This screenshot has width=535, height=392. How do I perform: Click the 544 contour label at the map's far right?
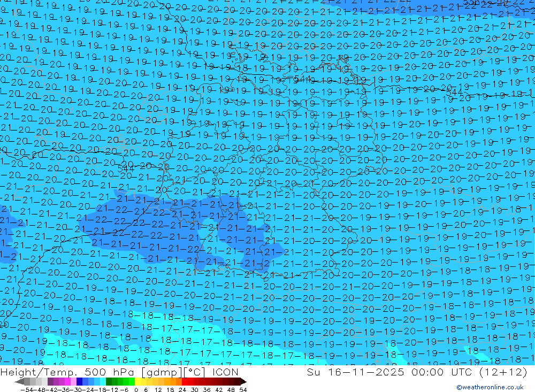(x=454, y=93)
